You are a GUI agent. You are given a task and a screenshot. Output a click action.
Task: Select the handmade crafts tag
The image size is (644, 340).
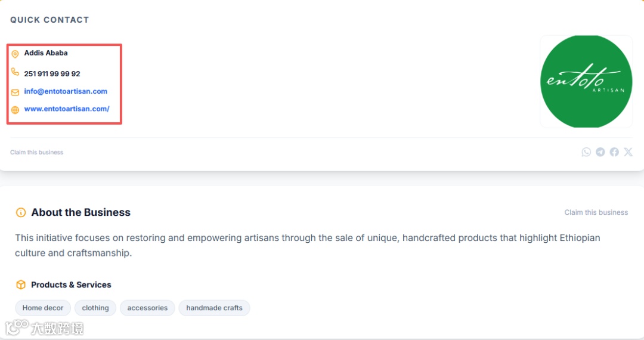pyautogui.click(x=214, y=308)
